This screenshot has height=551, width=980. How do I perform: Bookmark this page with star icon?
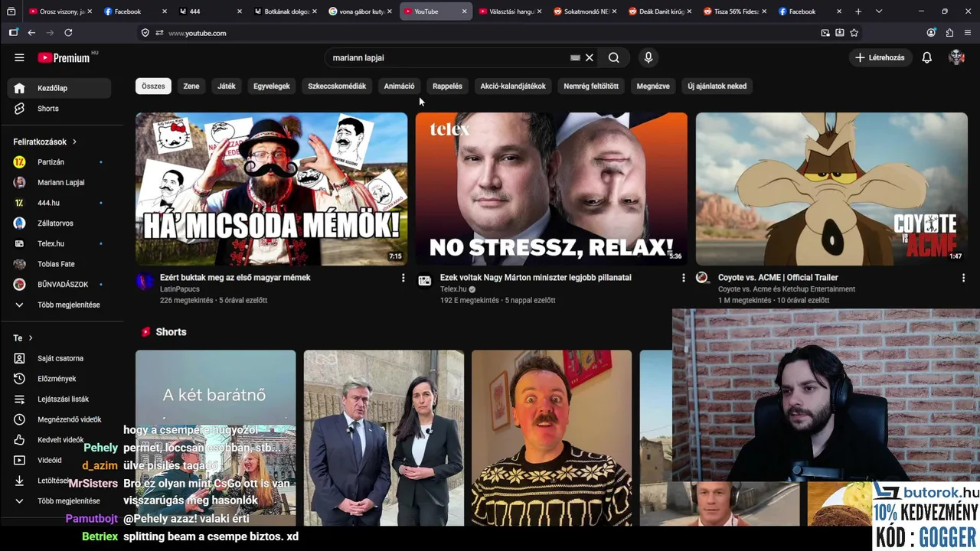tap(854, 33)
